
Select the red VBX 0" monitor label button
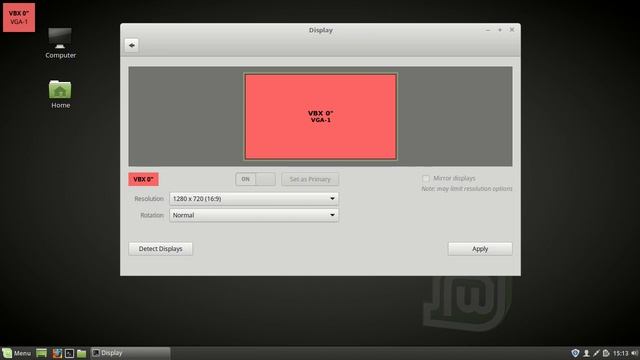click(143, 179)
